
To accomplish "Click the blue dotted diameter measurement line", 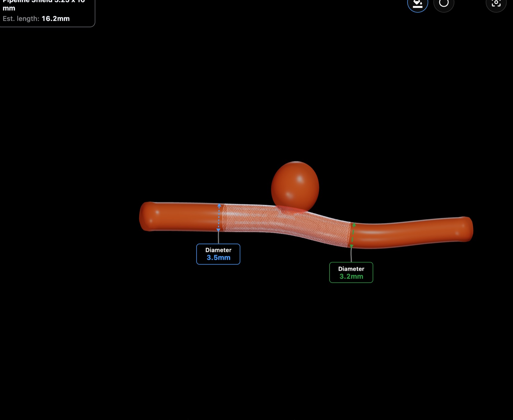I will coord(219,218).
